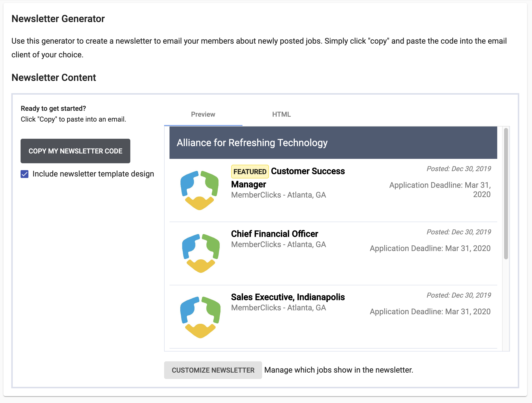The width and height of the screenshot is (532, 403).
Task: Click the Posted date for Sales Executive, Indianapolis
Action: 459,295
